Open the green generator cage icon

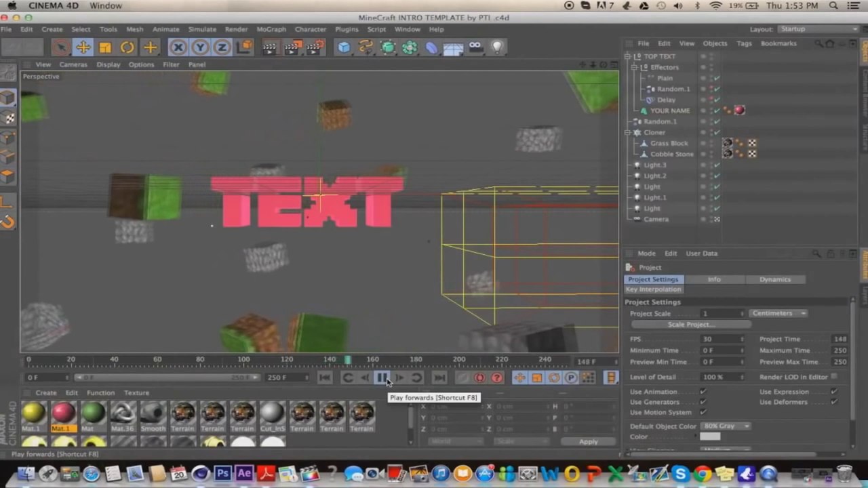pyautogui.click(x=388, y=47)
